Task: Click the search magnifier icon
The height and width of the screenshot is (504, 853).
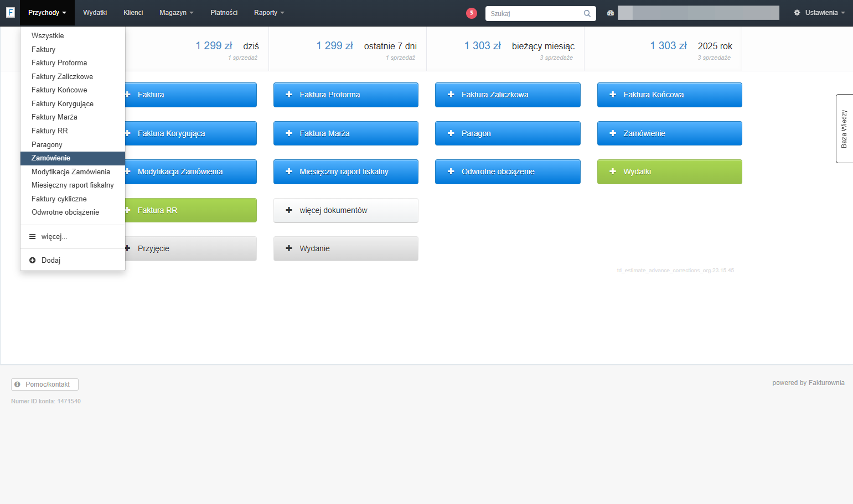Action: click(x=587, y=13)
